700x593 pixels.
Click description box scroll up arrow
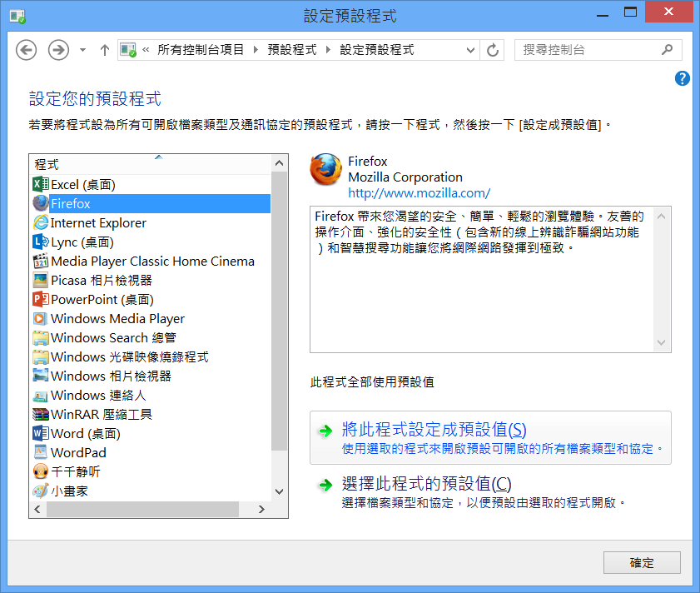point(662,217)
